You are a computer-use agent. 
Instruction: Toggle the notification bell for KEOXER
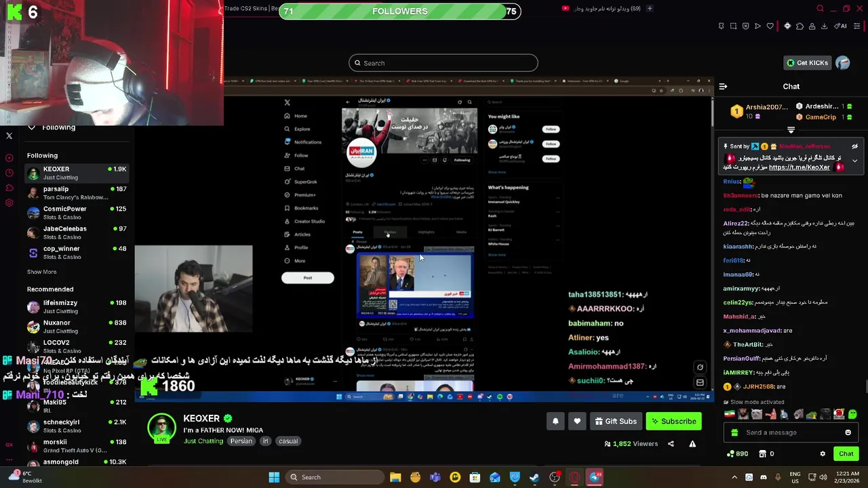click(555, 422)
